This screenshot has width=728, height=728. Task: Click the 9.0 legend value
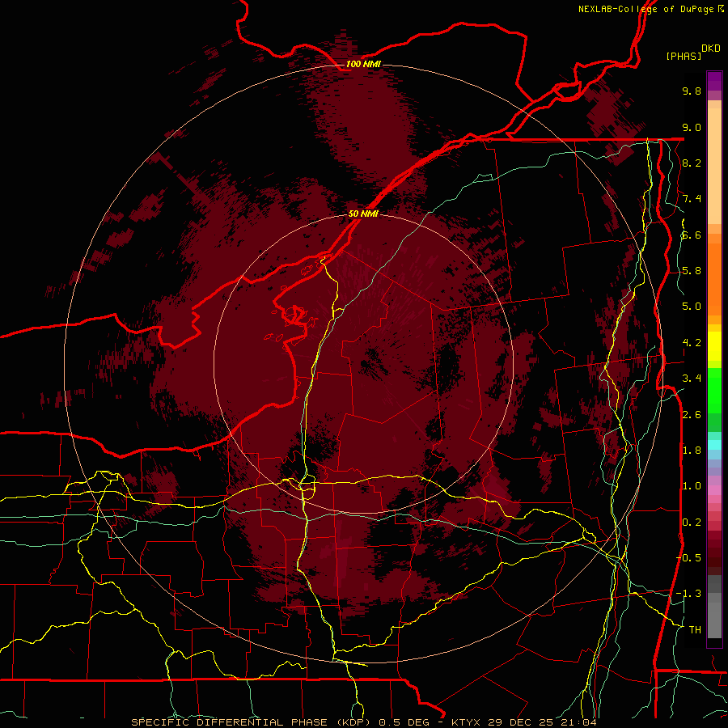[692, 127]
